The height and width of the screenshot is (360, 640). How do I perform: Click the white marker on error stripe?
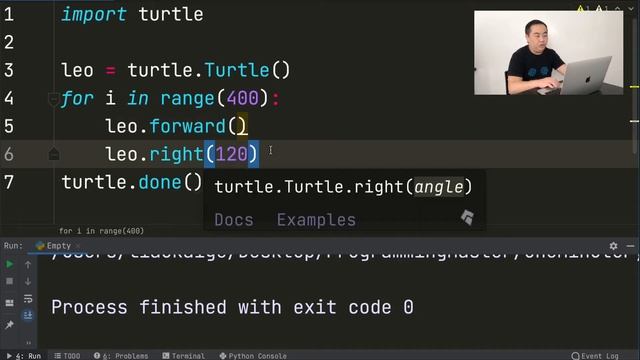coord(634,121)
